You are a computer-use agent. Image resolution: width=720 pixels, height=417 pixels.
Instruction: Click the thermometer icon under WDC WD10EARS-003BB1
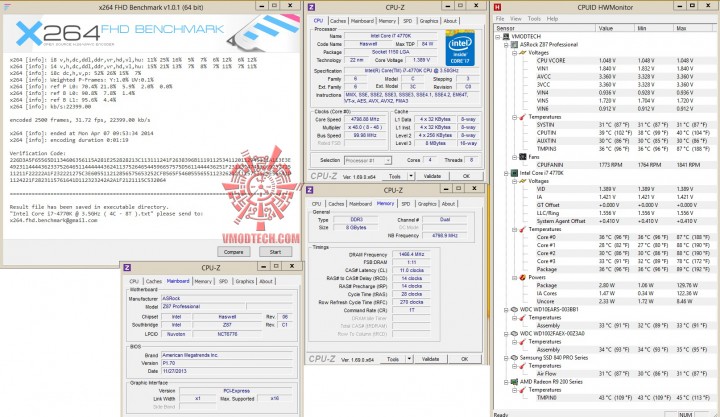523,318
